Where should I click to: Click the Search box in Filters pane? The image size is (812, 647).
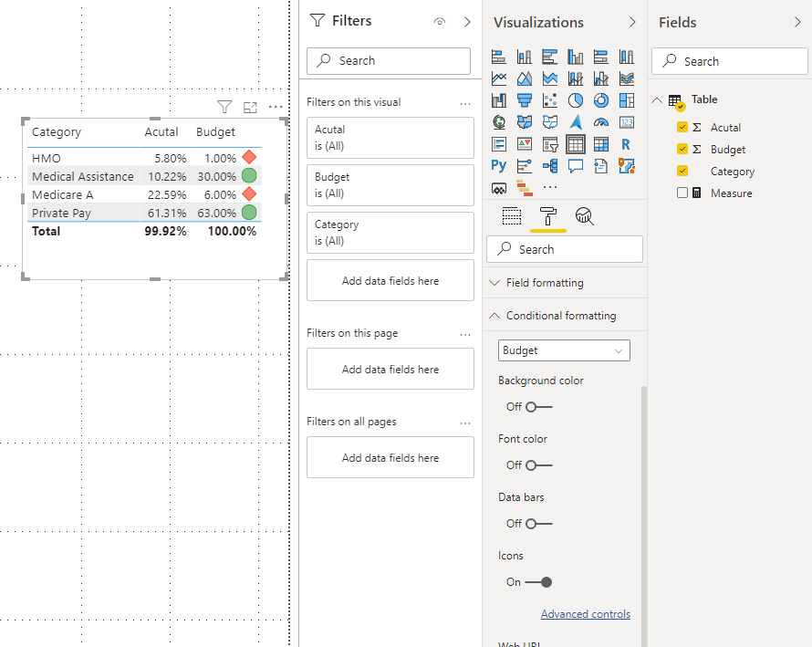click(389, 61)
